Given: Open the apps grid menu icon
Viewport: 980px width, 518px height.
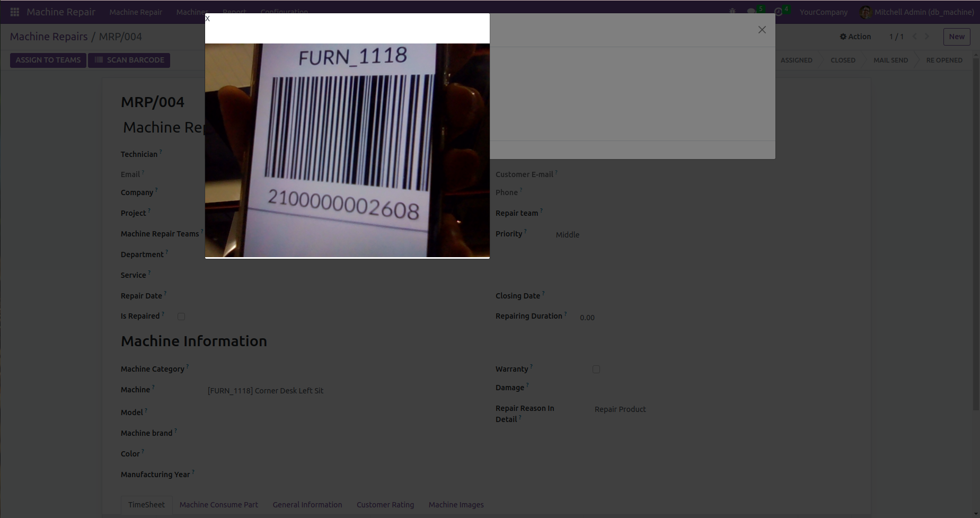Looking at the screenshot, I should click(15, 12).
